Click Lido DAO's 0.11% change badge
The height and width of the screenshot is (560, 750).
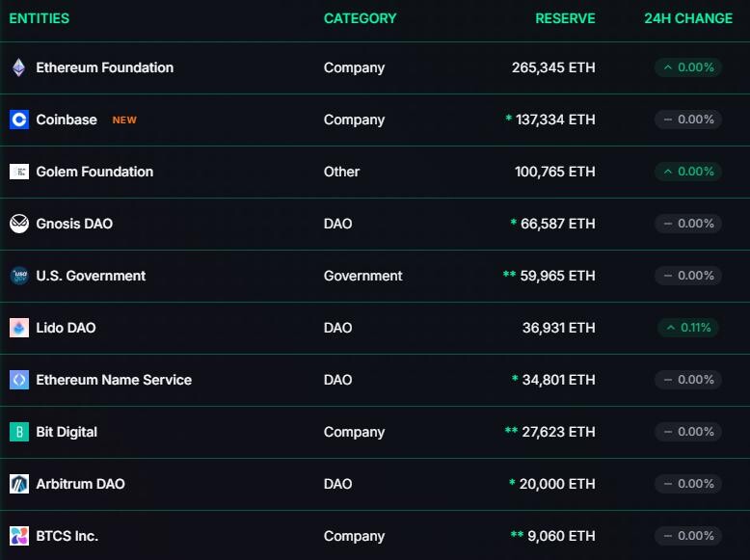688,328
